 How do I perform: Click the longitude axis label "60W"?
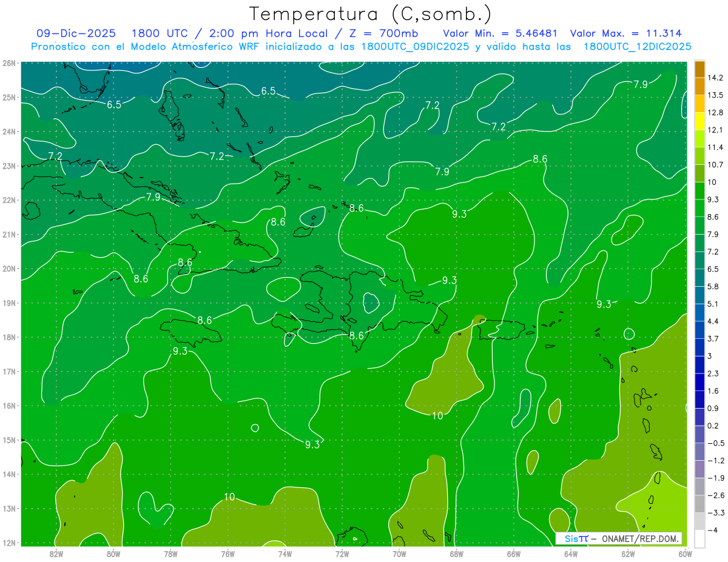coord(686,554)
